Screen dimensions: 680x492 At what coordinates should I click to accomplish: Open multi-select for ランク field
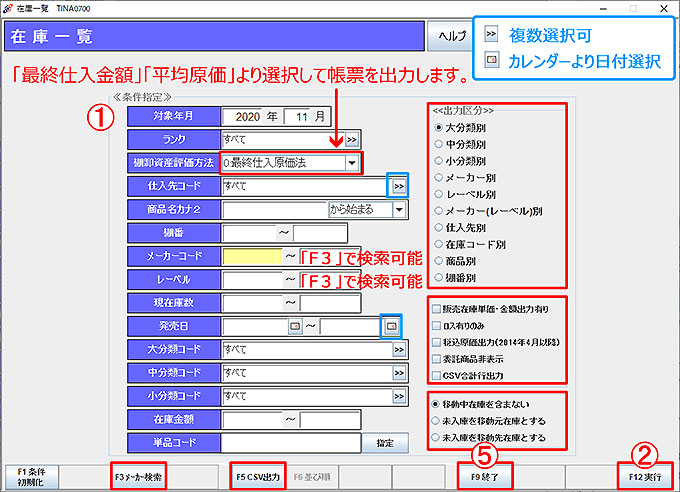352,140
